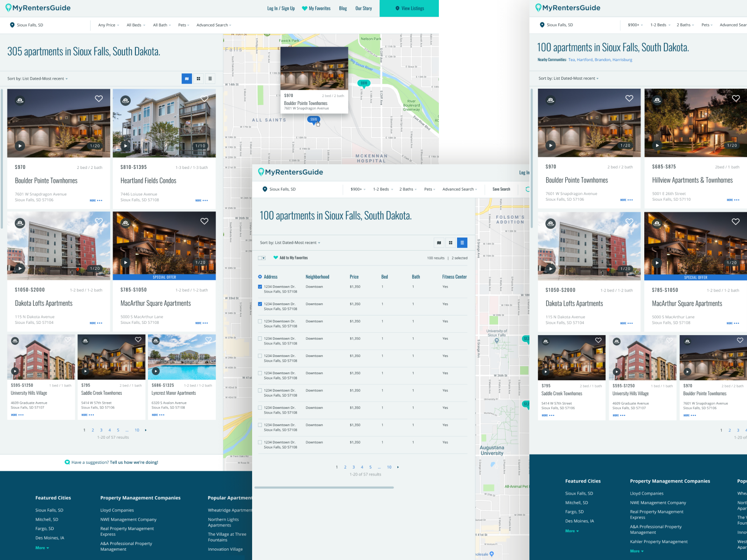747x560 pixels.
Task: Open Pets filter in the 305 apartments panel
Action: [183, 25]
